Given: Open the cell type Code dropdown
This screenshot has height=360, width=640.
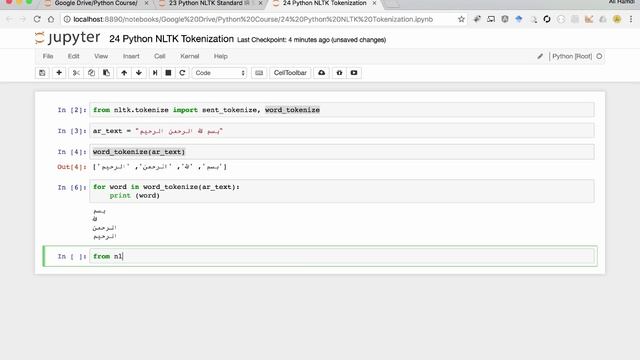Looking at the screenshot, I should tap(220, 73).
